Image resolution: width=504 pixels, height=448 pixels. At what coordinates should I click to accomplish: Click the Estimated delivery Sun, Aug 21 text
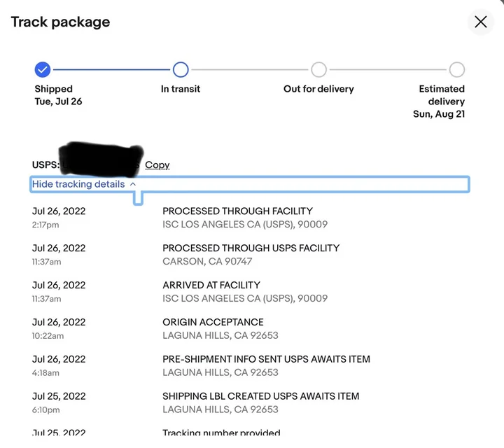pos(440,101)
